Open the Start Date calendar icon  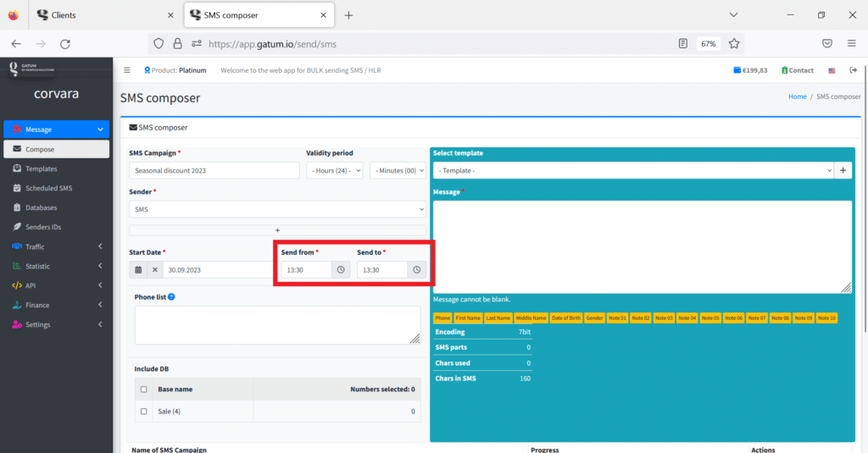click(138, 269)
